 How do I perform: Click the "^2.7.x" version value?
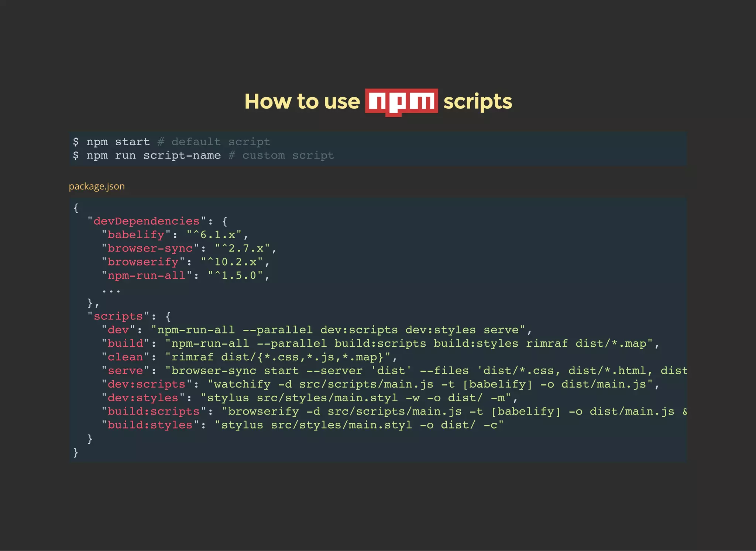(x=242, y=248)
